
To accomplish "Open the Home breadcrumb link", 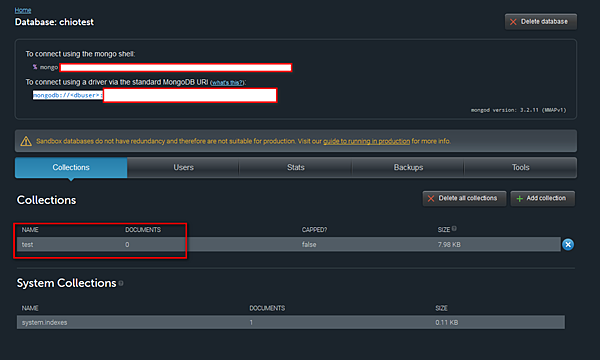I will [x=23, y=10].
